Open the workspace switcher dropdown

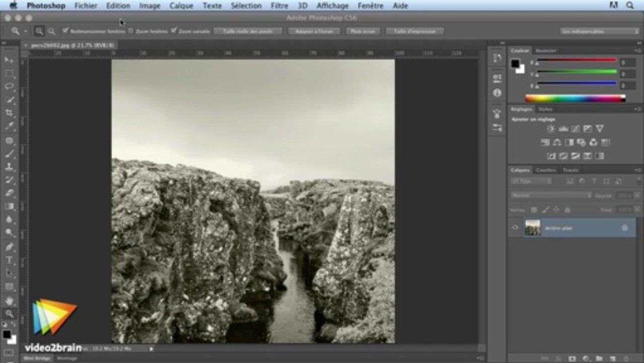[x=600, y=31]
